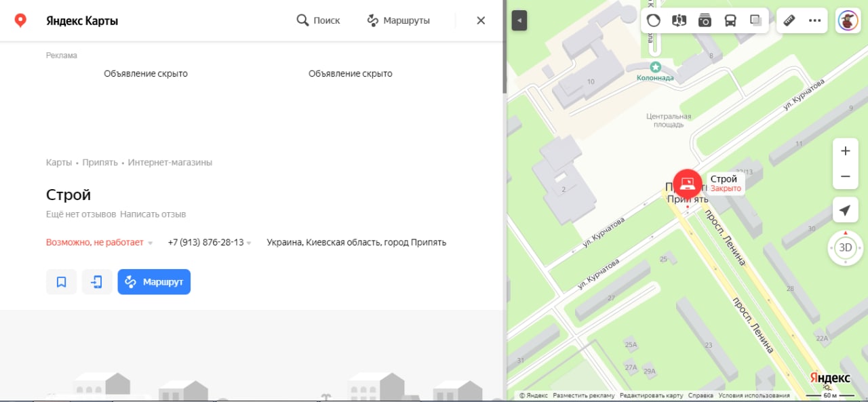Open Редактировать карту footer link
This screenshot has width=868, height=402.
[x=652, y=396]
